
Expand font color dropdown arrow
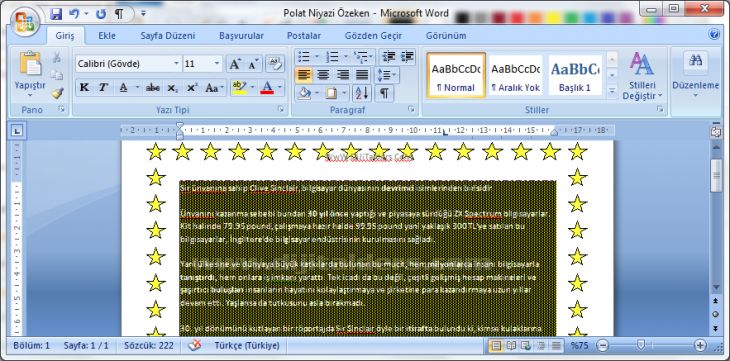tap(280, 88)
